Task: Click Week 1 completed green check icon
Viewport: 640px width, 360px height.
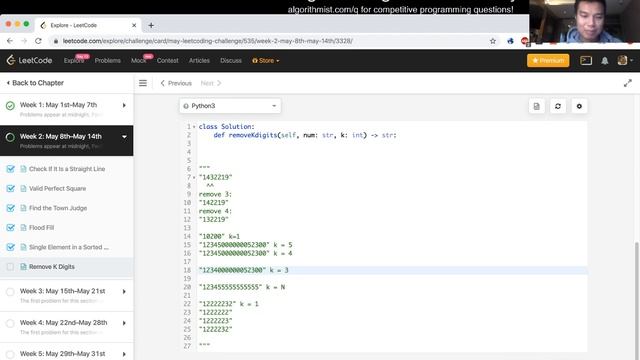Action: 10,106
